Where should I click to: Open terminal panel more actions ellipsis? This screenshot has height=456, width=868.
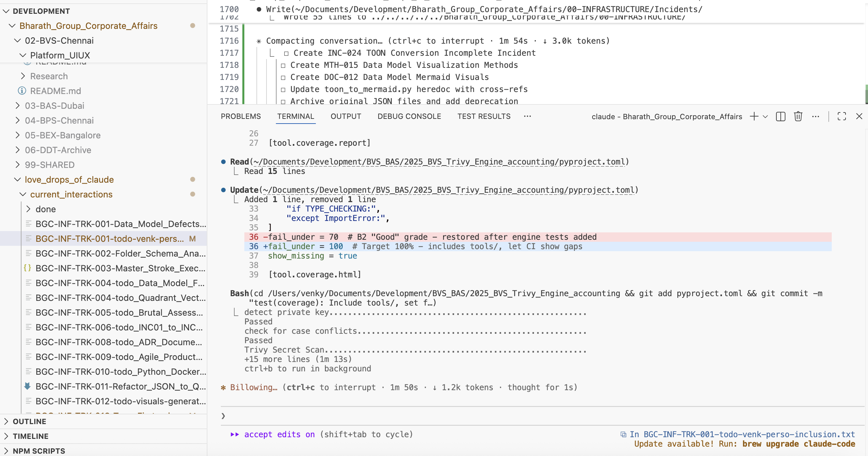coord(815,117)
